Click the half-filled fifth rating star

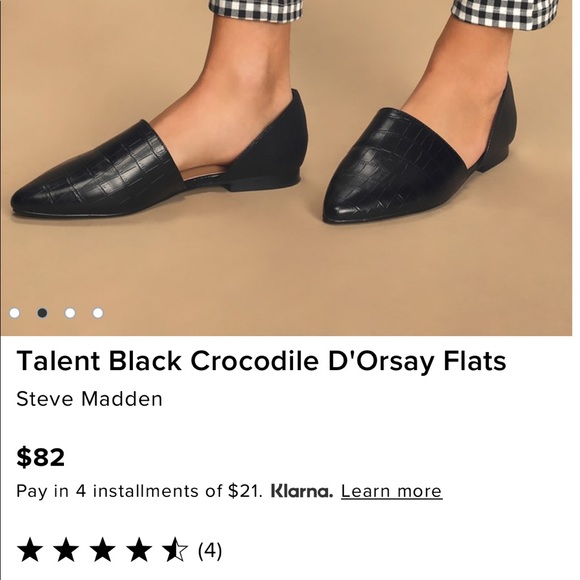[x=175, y=550]
